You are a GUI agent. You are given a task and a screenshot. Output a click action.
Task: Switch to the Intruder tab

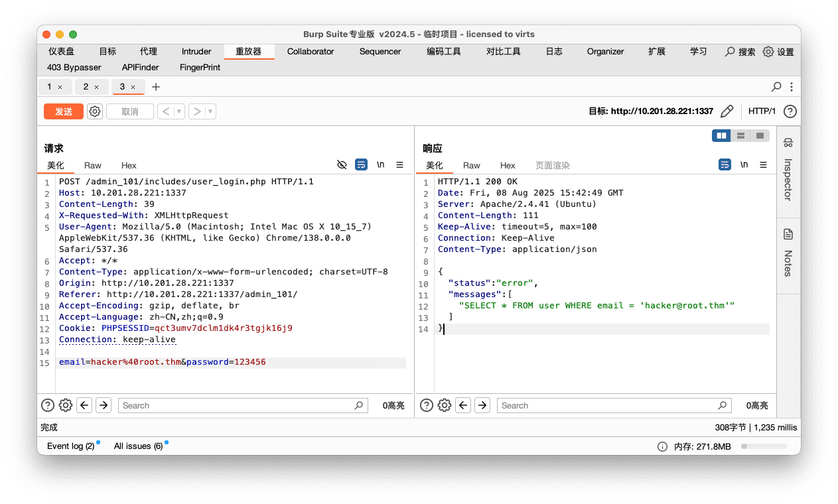pyautogui.click(x=196, y=52)
